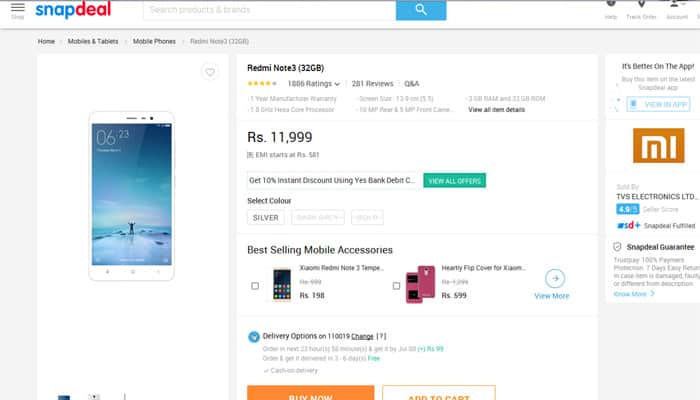Expand Know More under Snapdeal Guarantee
Viewport: 700px width, 400px height.
click(x=634, y=294)
